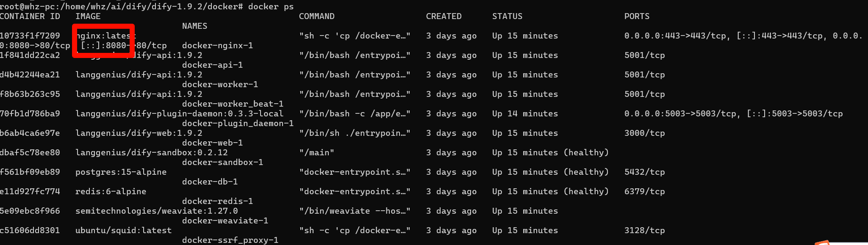Click the langgenius/dify-web:1.9.2 image name
868x245 pixels.
pyautogui.click(x=139, y=133)
